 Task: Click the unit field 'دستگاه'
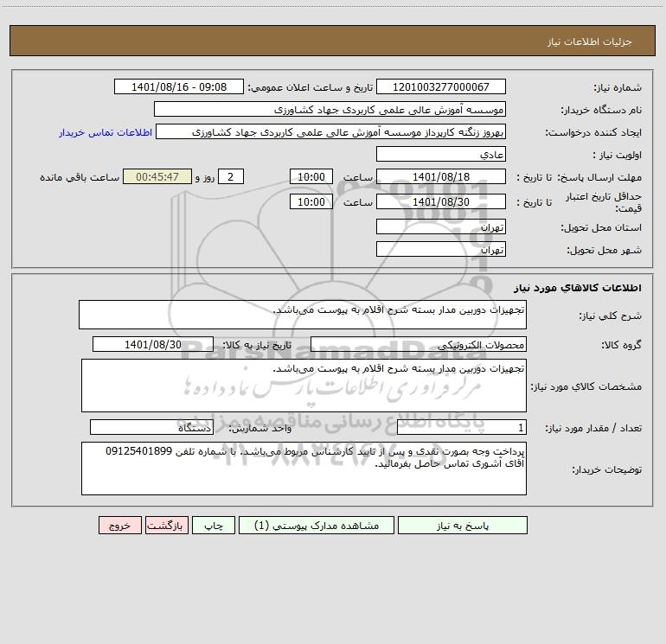151,428
